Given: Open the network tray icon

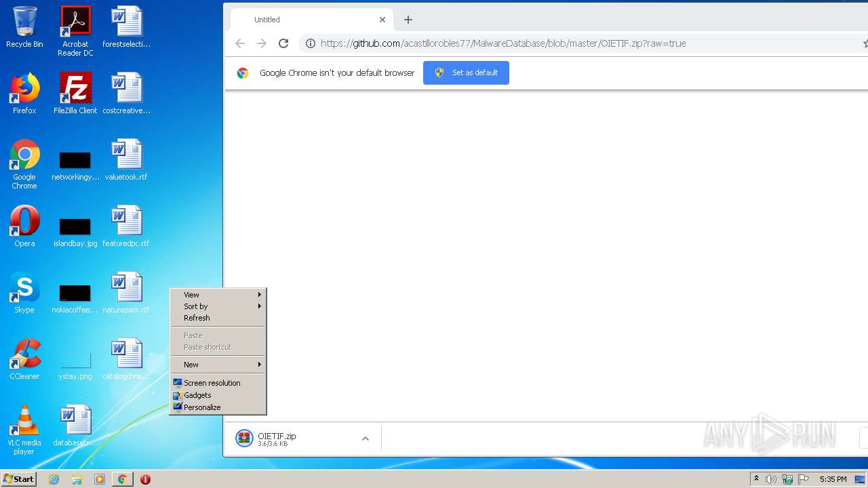Looking at the screenshot, I should point(787,479).
